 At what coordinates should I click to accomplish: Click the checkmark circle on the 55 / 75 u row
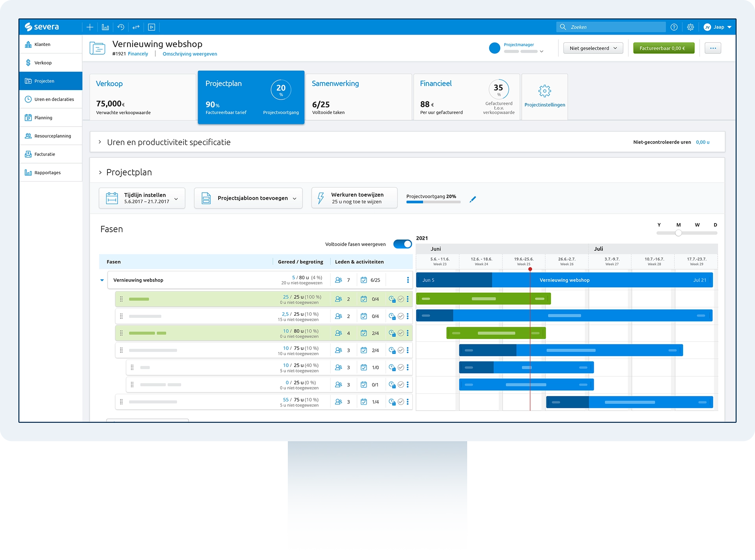coord(401,402)
